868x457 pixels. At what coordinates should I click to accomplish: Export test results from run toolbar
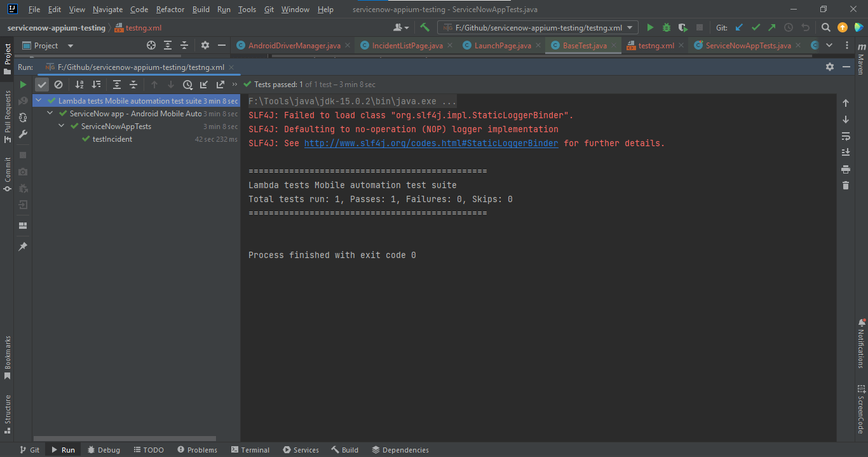220,84
